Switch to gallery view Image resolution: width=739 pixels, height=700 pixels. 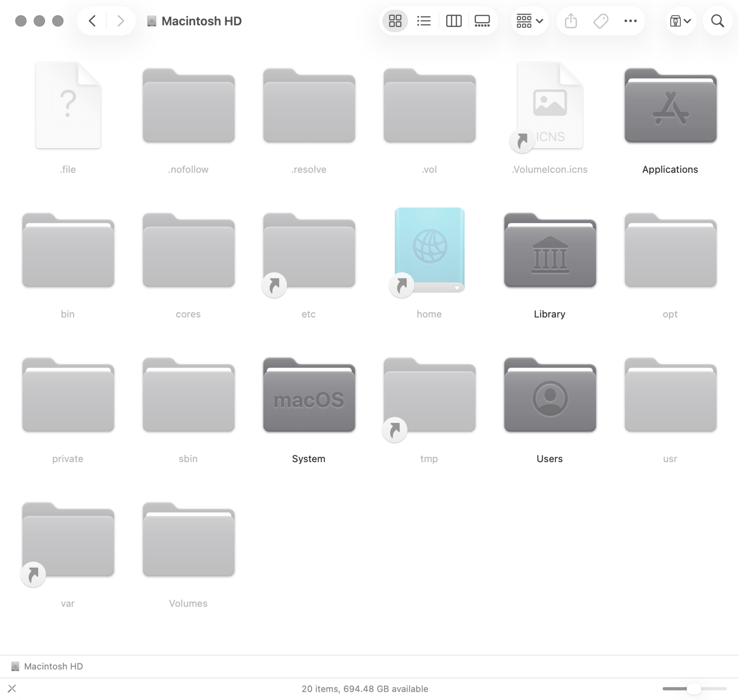tap(482, 21)
